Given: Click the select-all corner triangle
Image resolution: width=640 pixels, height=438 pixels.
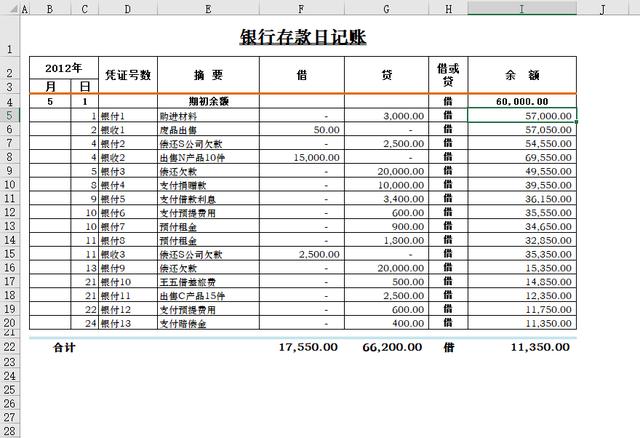Looking at the screenshot, I should (14, 8).
